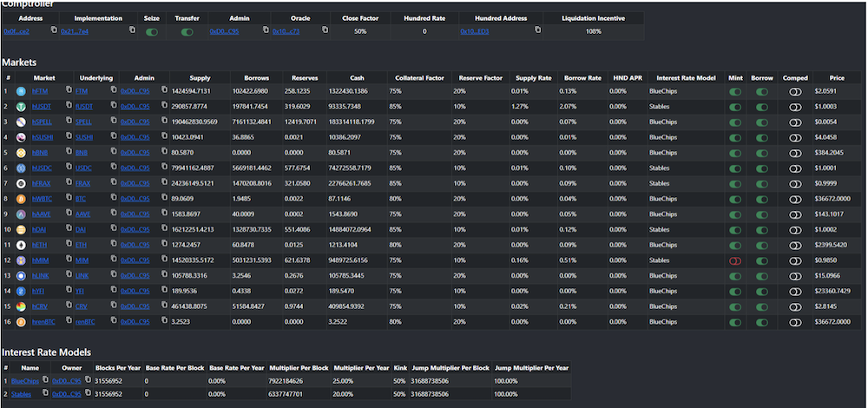This screenshot has width=868, height=408.
Task: Click the hWBTC bitcoin token icon
Action: [x=22, y=198]
